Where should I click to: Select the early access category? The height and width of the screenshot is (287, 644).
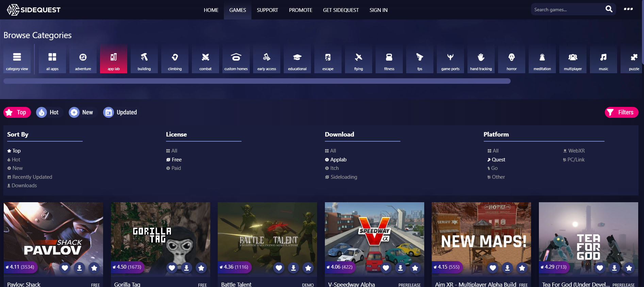(267, 59)
